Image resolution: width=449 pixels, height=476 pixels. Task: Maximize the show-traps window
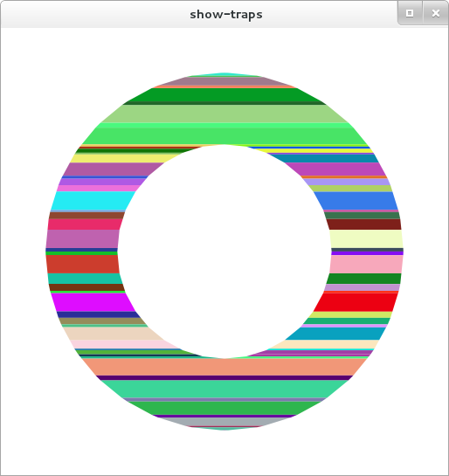click(x=410, y=13)
